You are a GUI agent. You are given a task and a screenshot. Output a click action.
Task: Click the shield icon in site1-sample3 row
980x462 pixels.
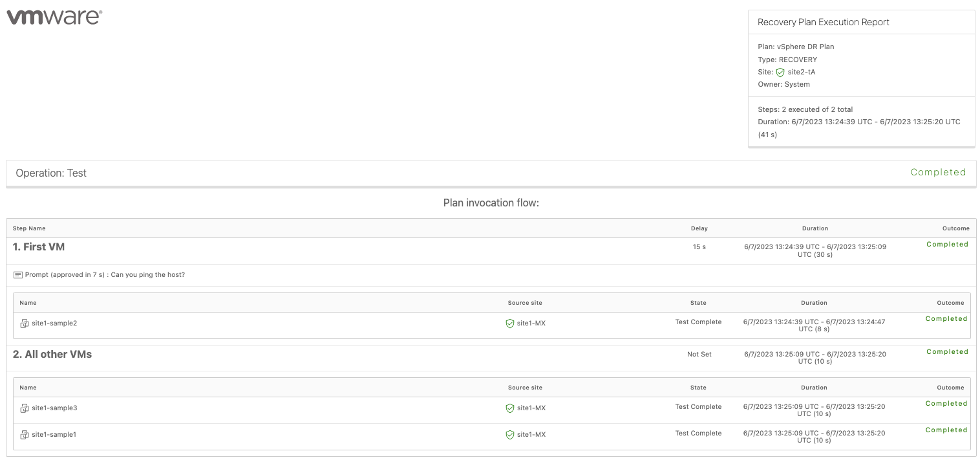pos(510,408)
